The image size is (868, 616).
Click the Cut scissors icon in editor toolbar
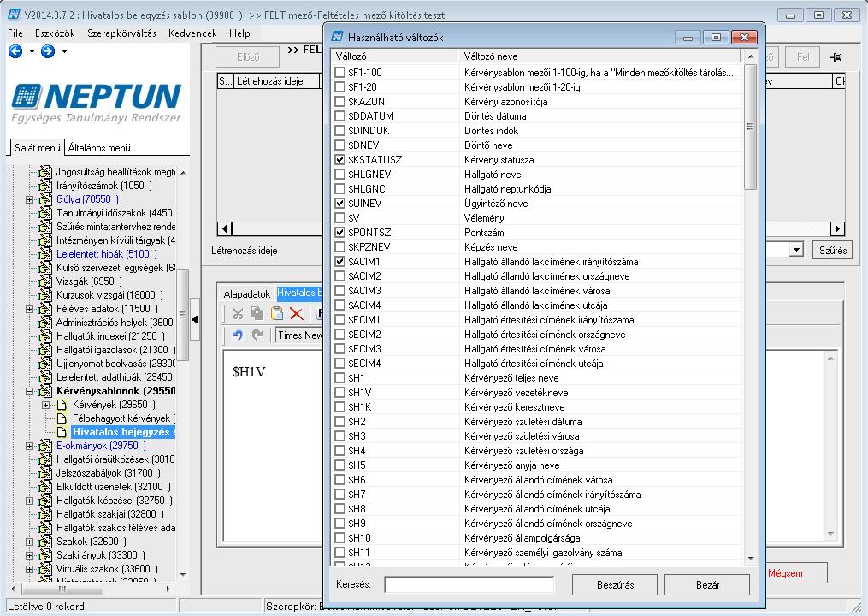pyautogui.click(x=238, y=313)
